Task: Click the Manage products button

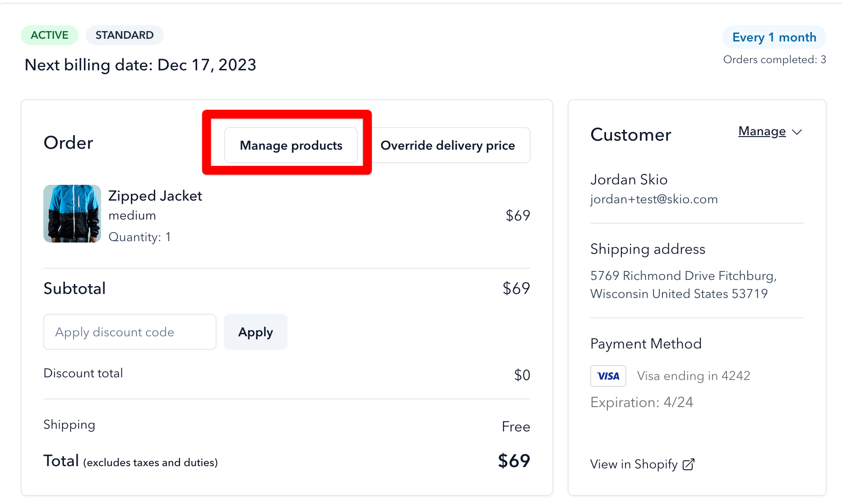Action: [291, 145]
